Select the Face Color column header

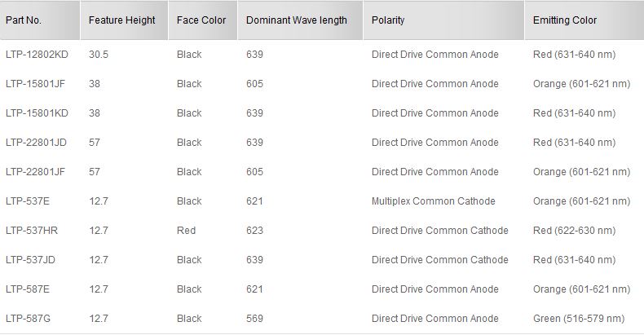[201, 20]
